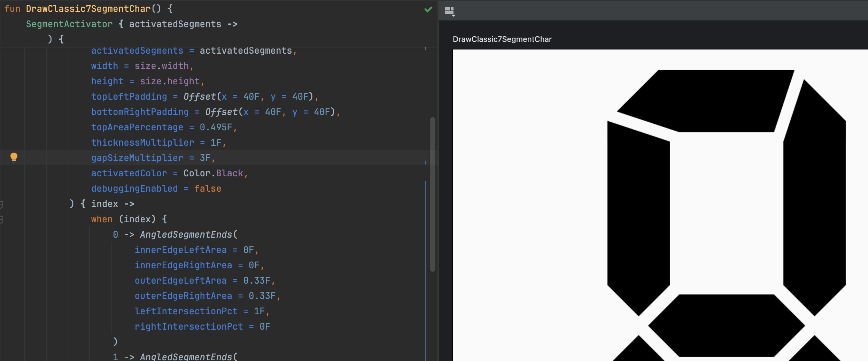Click the rendered seven-segment preview image

(x=660, y=205)
